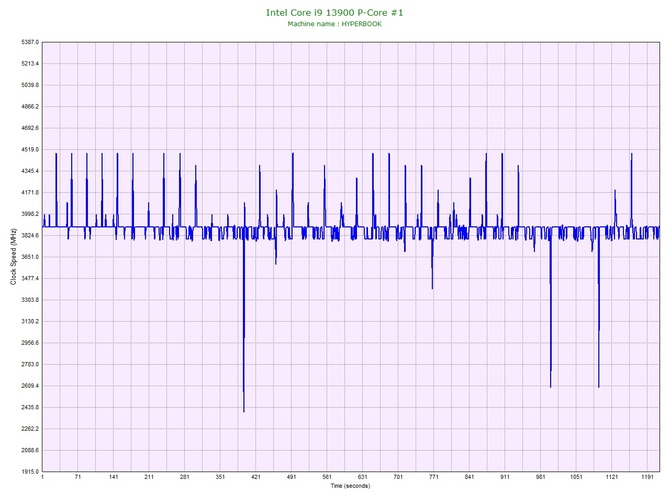670x503 pixels.
Task: Click the y-axis value 2262.2
Action: point(30,429)
